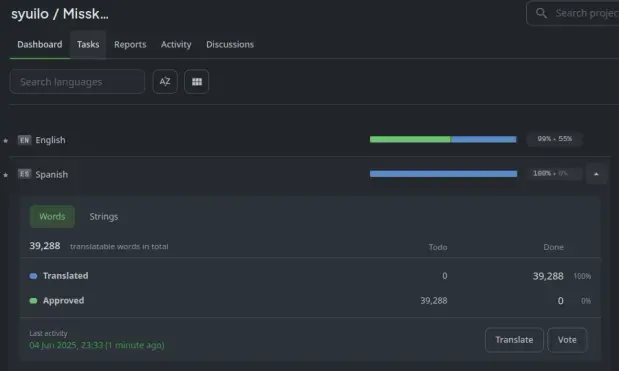Click the Spanish progress bar
Image resolution: width=619 pixels, height=371 pixels.
click(443, 174)
